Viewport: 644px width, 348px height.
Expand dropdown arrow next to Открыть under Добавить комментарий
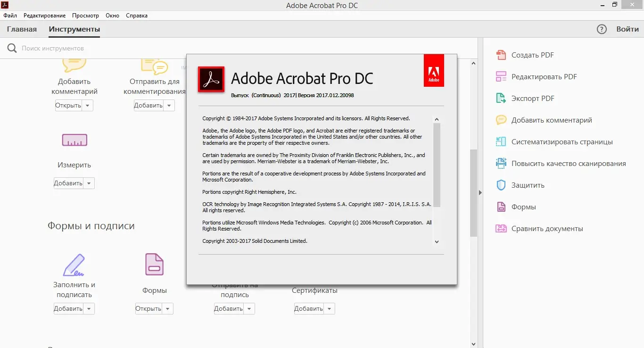click(88, 106)
